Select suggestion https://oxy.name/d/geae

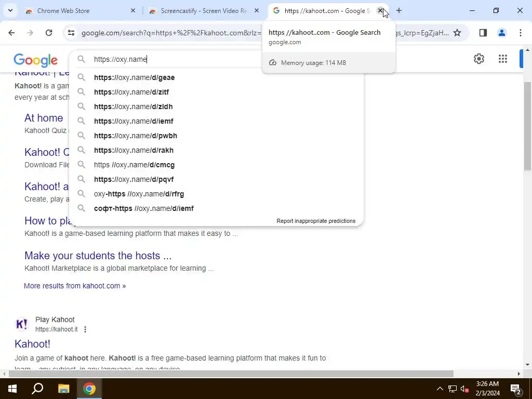(x=216, y=77)
